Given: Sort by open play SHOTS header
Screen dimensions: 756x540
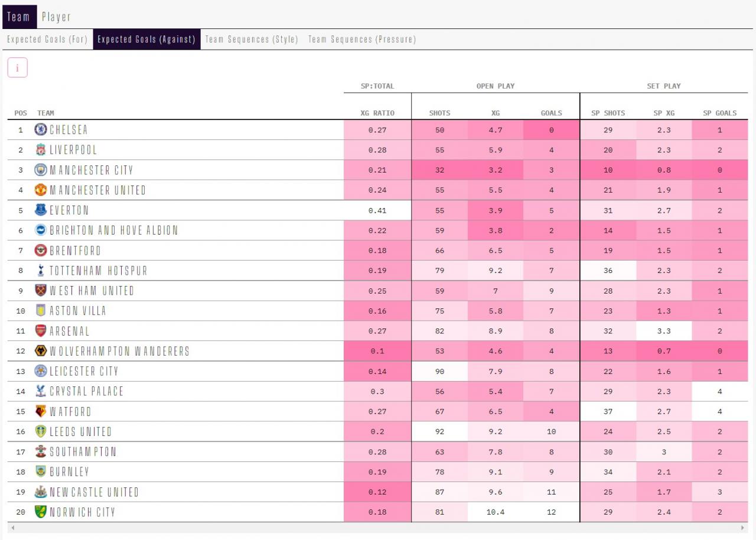Looking at the screenshot, I should point(439,113).
